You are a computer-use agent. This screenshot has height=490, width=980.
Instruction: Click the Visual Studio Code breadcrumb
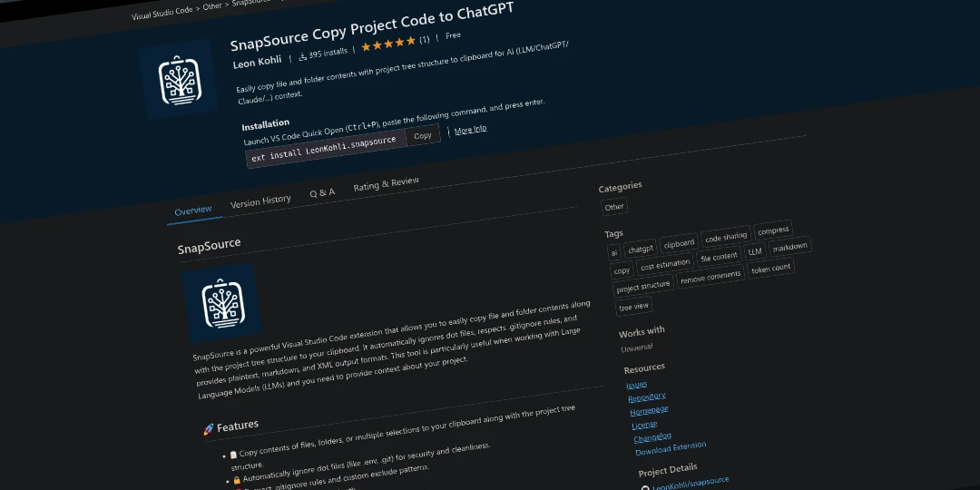tap(162, 14)
